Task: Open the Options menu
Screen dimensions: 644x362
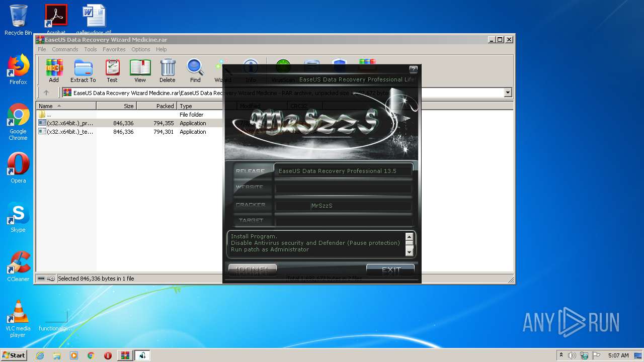Action: [x=141, y=49]
